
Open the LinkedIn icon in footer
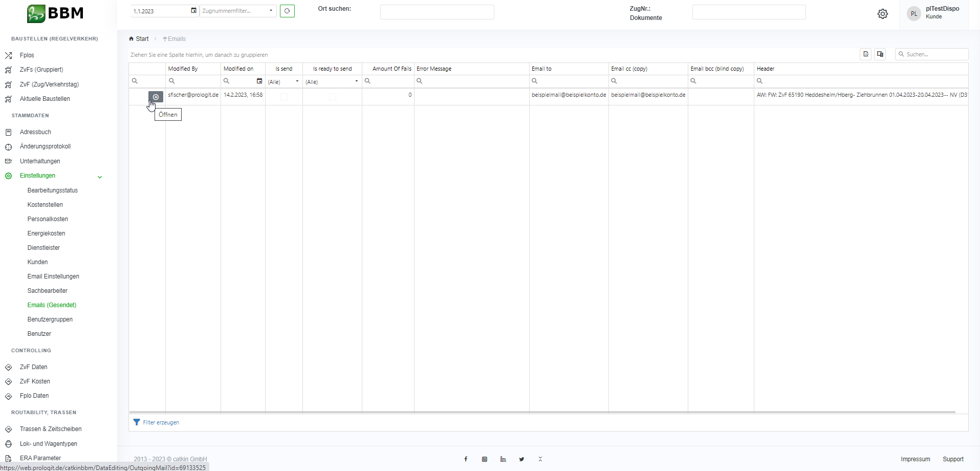coord(503,459)
